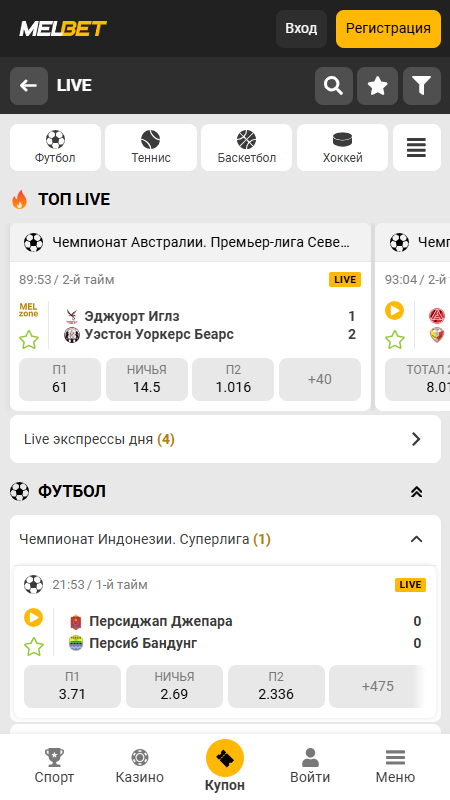Play live stream for Персиджап Джепара match

click(x=34, y=618)
